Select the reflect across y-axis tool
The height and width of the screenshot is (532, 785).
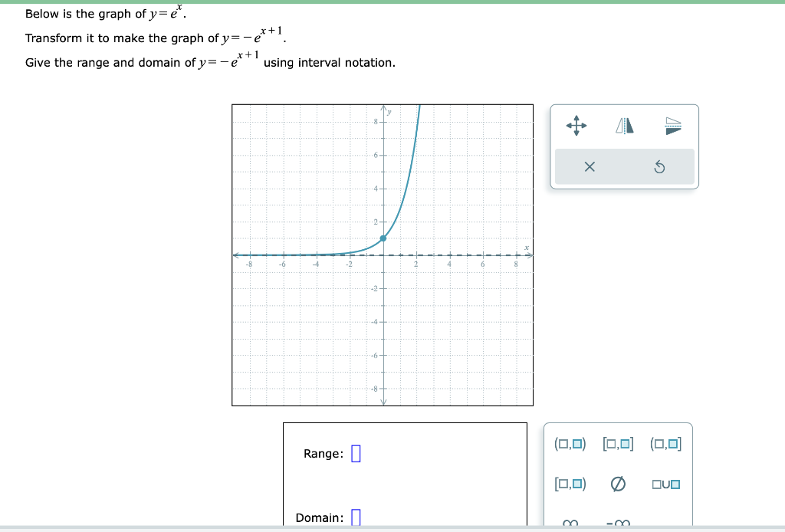coord(624,126)
